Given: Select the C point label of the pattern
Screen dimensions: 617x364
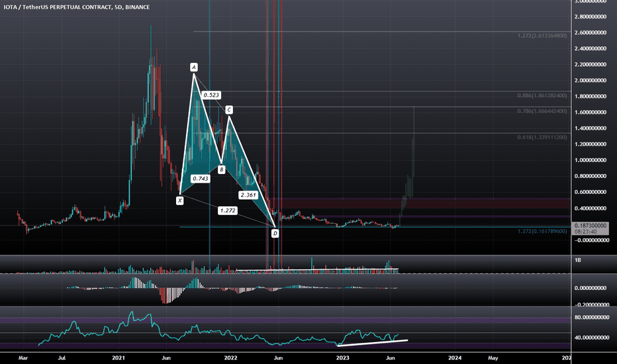Looking at the screenshot, I should 229,110.
